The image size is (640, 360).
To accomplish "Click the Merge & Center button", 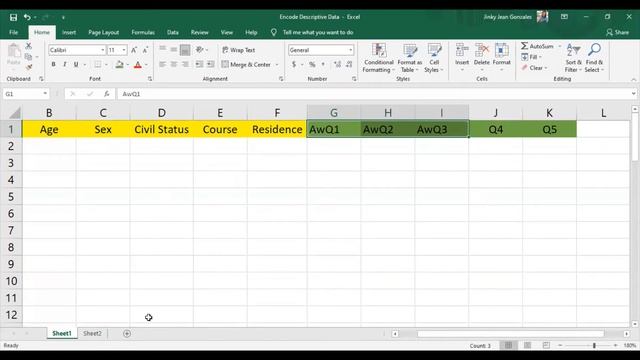I will (246, 64).
